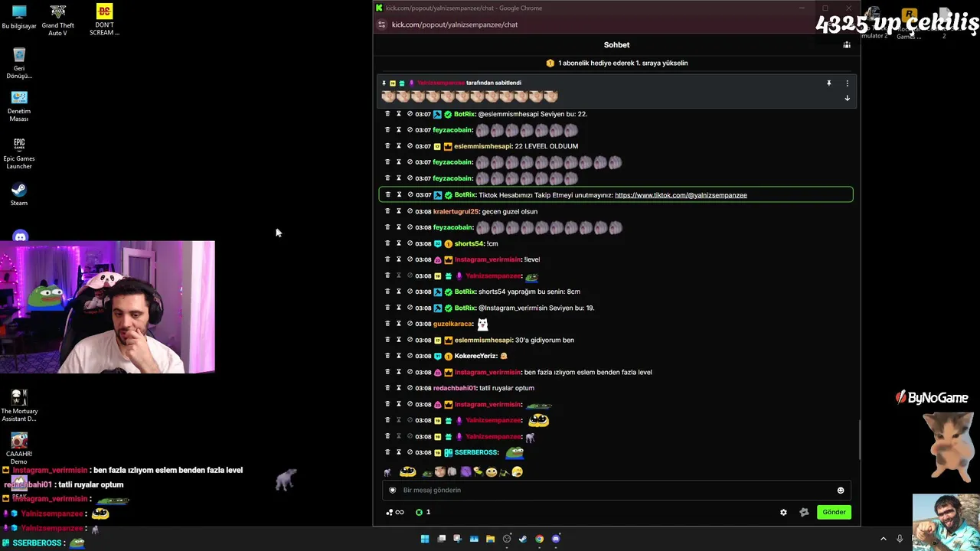Screen dimensions: 980x551
Task: Delete KokerecYeriz's message
Action: point(387,356)
